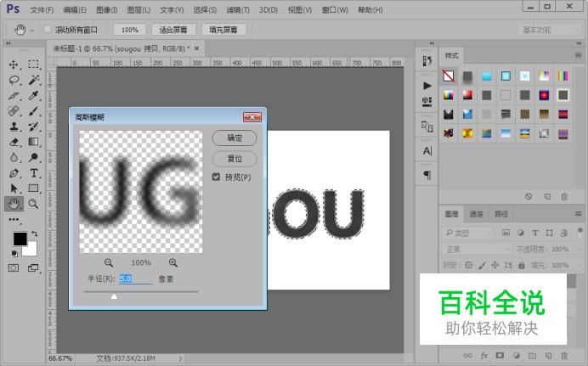Delete style using trash icon in Styles panel
This screenshot has height=366, width=588.
pos(564,196)
